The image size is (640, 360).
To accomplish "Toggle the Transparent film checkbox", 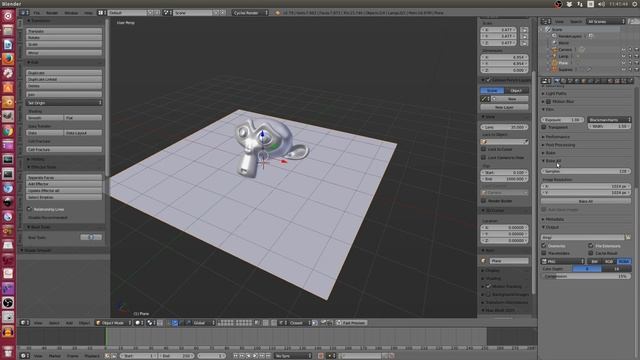I will click(x=544, y=127).
